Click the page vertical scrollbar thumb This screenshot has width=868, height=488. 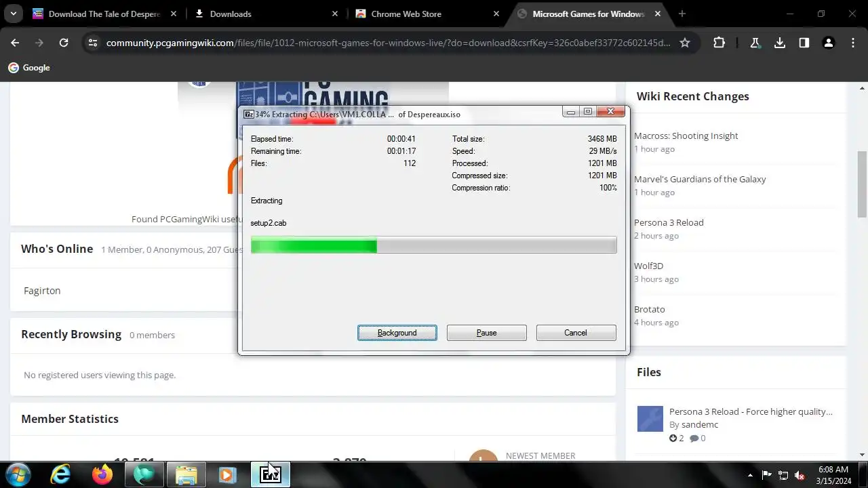pos(862,184)
